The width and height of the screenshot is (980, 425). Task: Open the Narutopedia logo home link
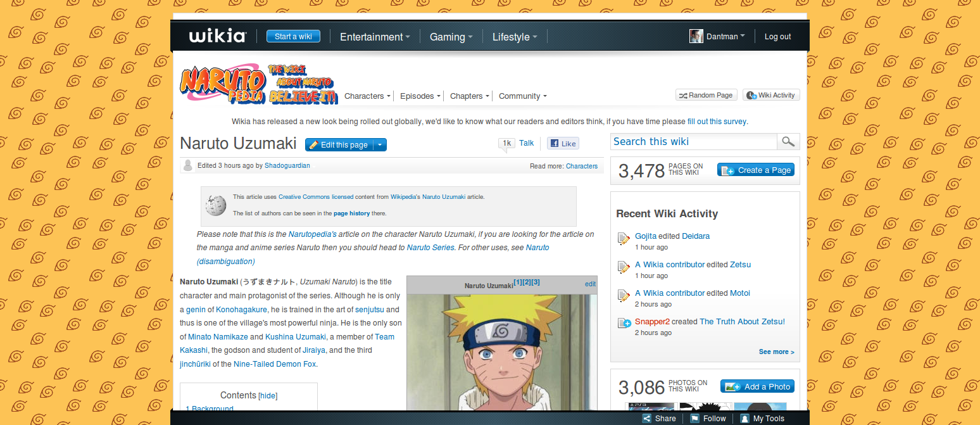(x=259, y=83)
